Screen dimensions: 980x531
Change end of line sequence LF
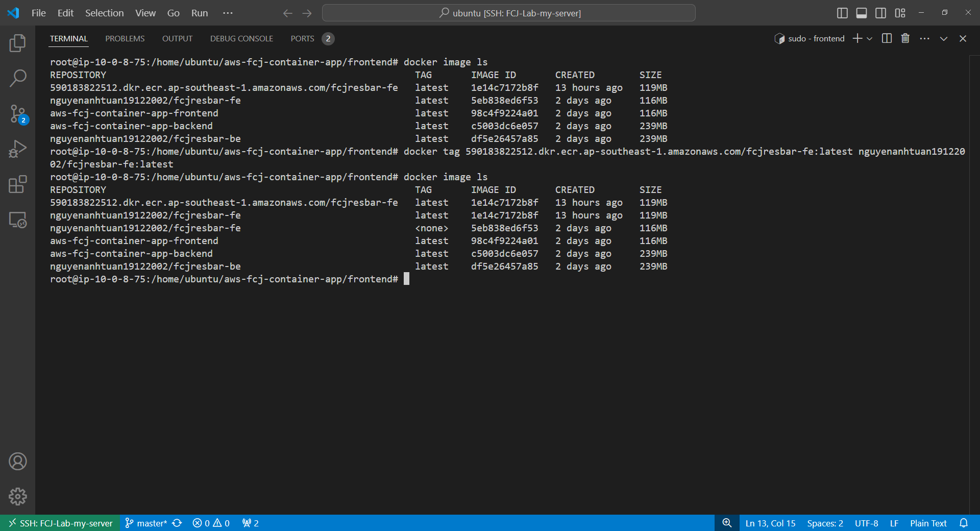(x=894, y=523)
